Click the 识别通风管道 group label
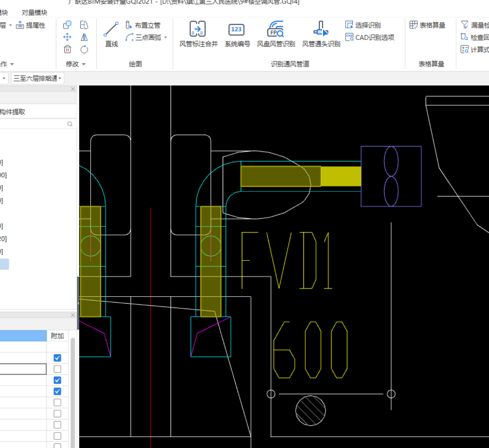The height and width of the screenshot is (448, 489). 290,64
